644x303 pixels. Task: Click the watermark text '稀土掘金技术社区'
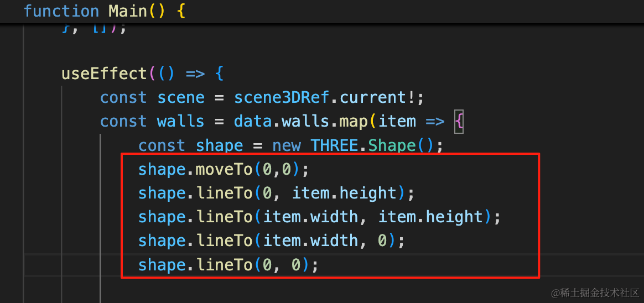[x=599, y=292]
